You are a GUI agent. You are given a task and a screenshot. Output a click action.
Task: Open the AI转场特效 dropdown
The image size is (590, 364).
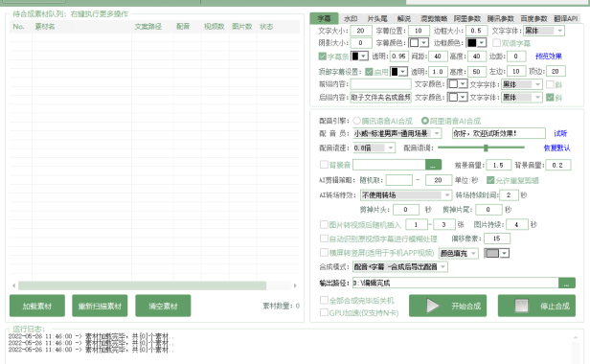(406, 195)
